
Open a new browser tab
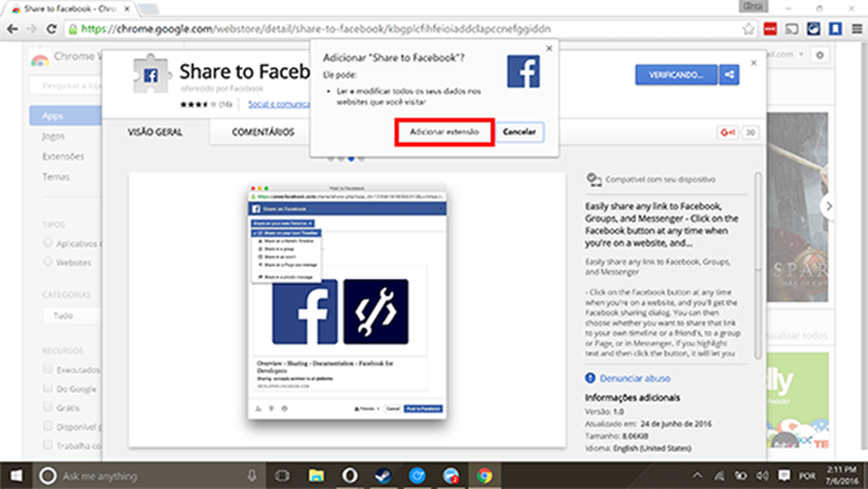[148, 9]
